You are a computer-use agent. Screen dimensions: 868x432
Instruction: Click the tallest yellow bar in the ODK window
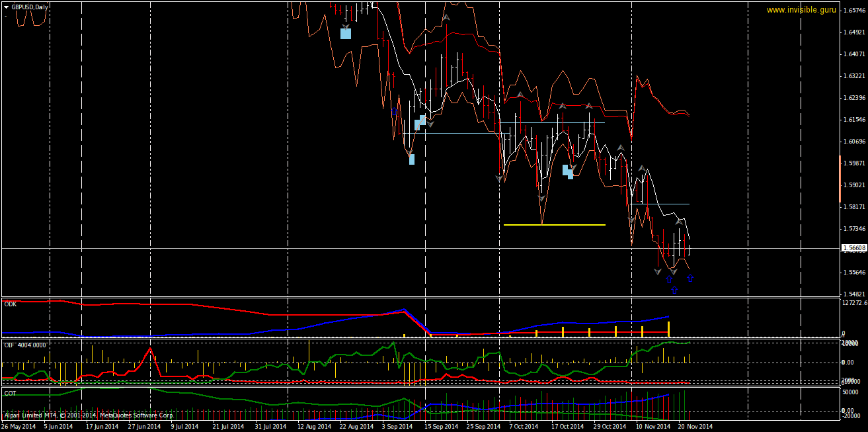[x=668, y=329]
